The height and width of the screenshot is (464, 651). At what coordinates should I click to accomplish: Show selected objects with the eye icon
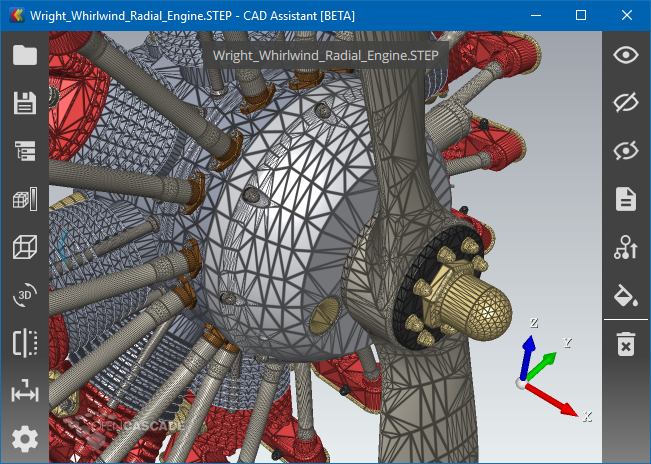626,55
